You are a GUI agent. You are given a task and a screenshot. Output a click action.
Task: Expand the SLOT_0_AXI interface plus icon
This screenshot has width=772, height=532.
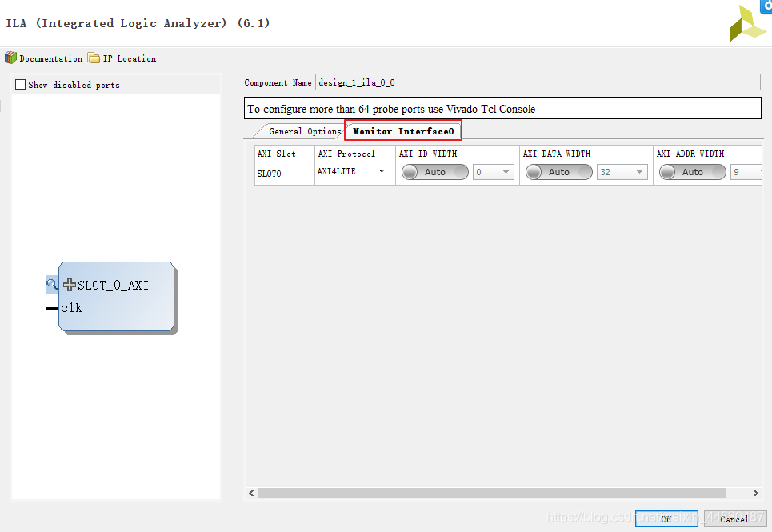(x=70, y=285)
